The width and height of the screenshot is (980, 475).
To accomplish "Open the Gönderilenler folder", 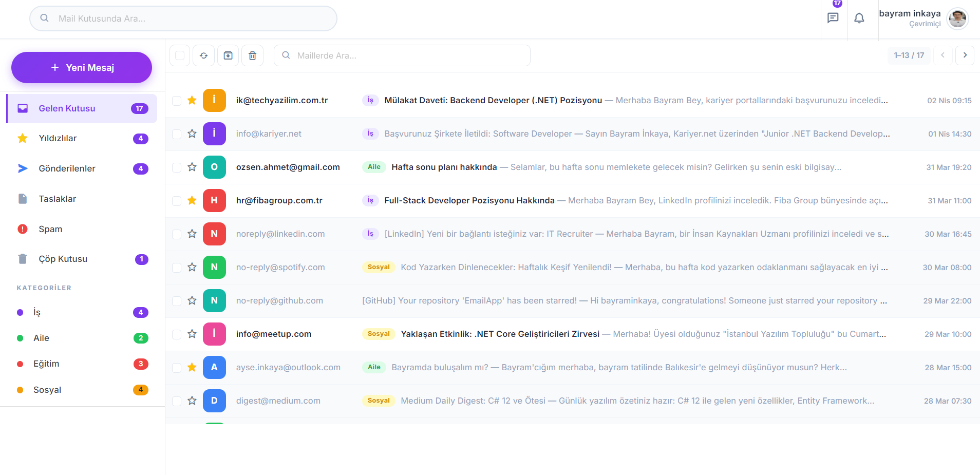I will [x=82, y=168].
